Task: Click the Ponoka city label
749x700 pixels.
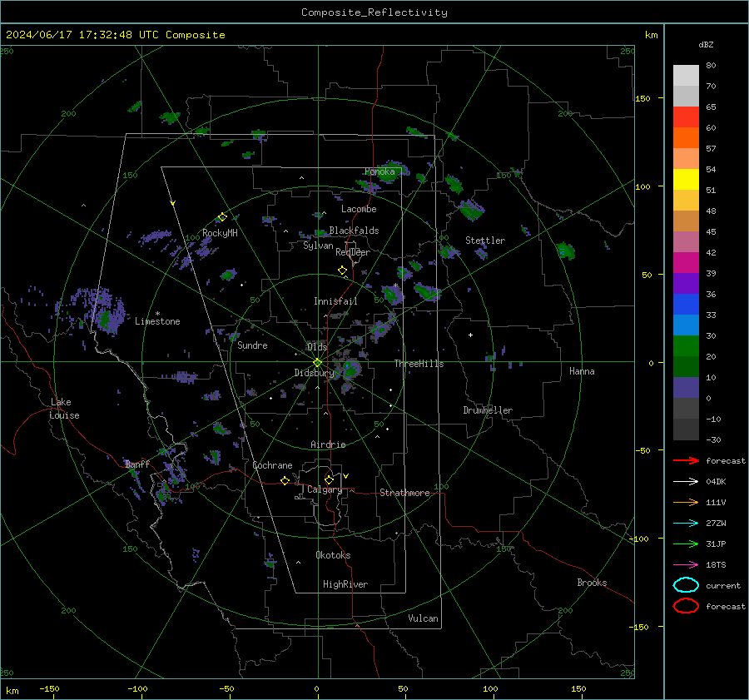Action: pyautogui.click(x=379, y=171)
